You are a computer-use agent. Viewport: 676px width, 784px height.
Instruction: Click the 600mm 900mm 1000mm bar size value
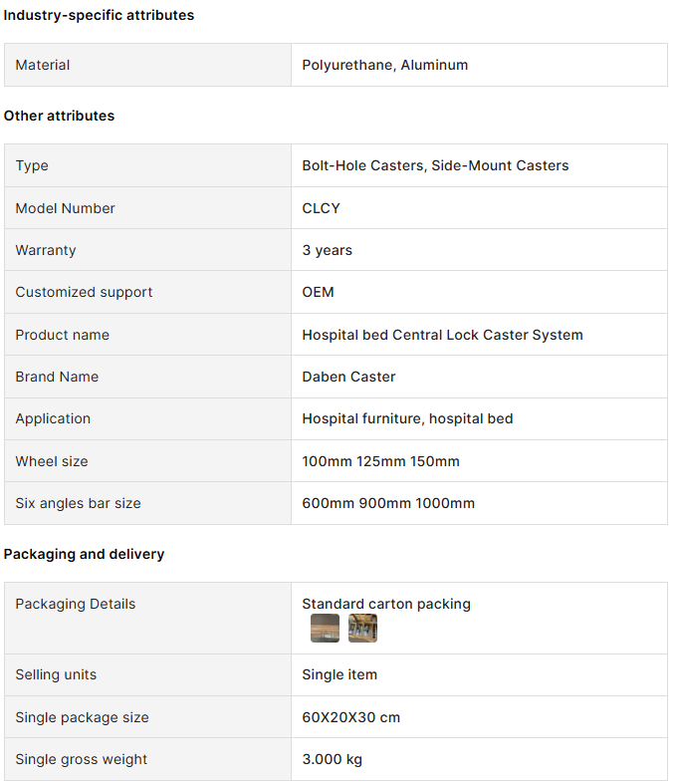(388, 503)
